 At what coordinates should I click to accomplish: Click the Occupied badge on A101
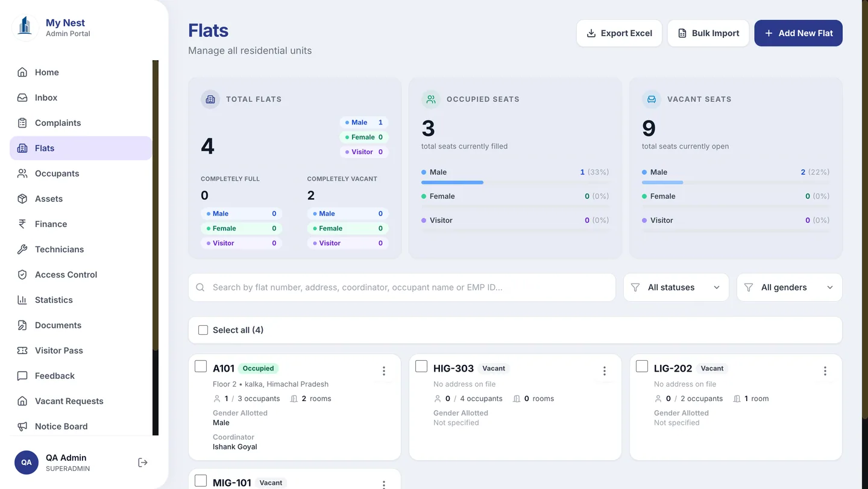coord(258,369)
